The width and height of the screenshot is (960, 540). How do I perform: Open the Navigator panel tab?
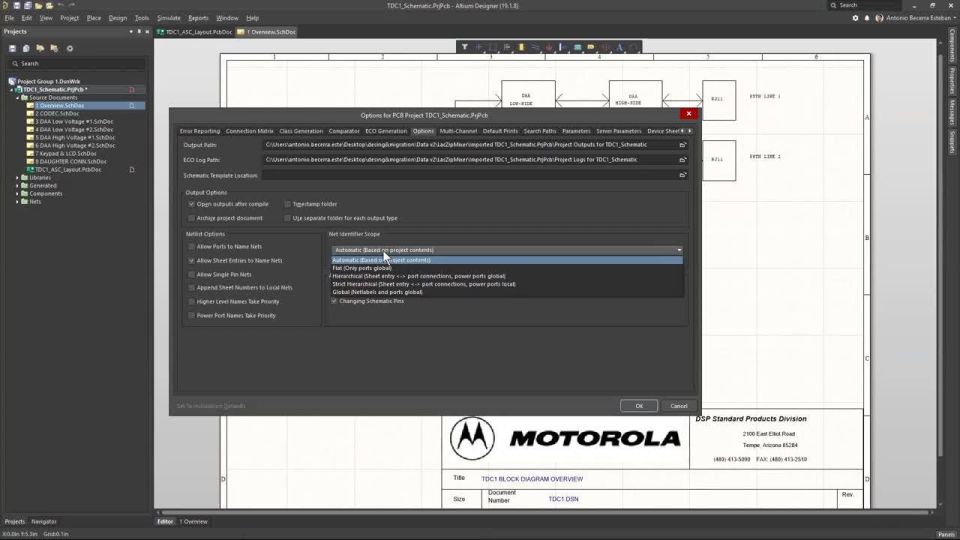coord(43,522)
